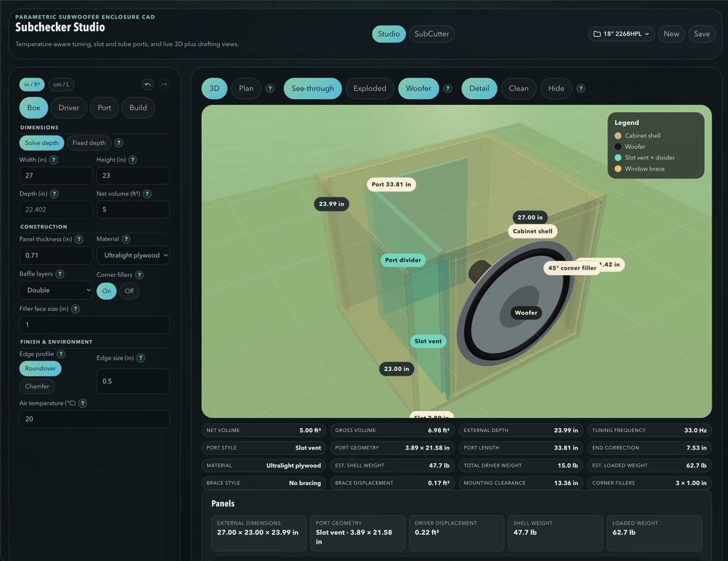Set labels to Clean
Image resolution: width=728 pixels, height=561 pixels.
click(x=519, y=89)
